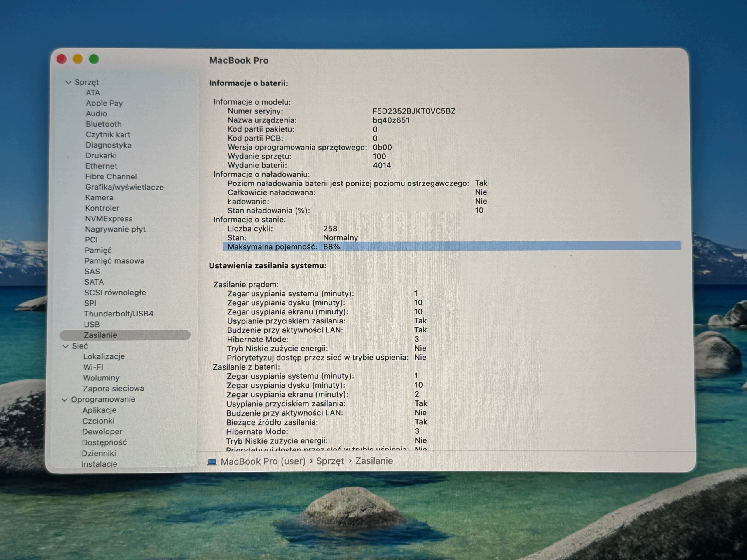This screenshot has width=747, height=560.
Task: Select Kamera in the sidebar
Action: click(99, 197)
